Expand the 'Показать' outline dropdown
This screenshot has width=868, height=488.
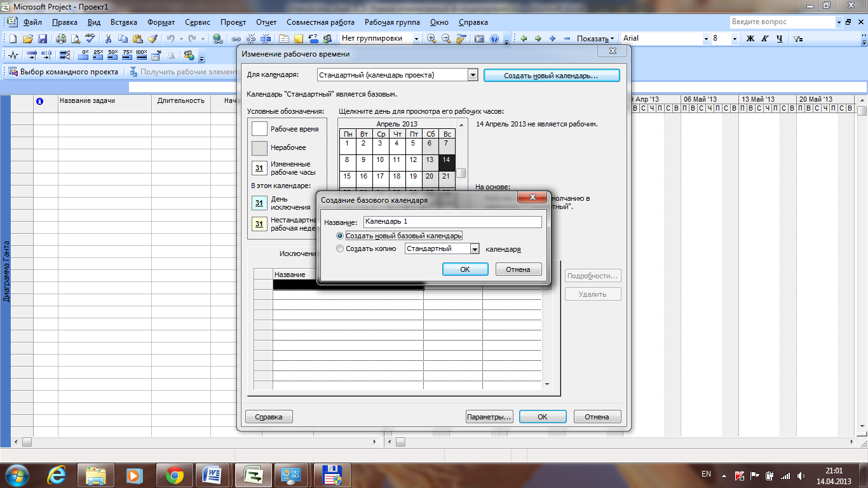point(596,39)
